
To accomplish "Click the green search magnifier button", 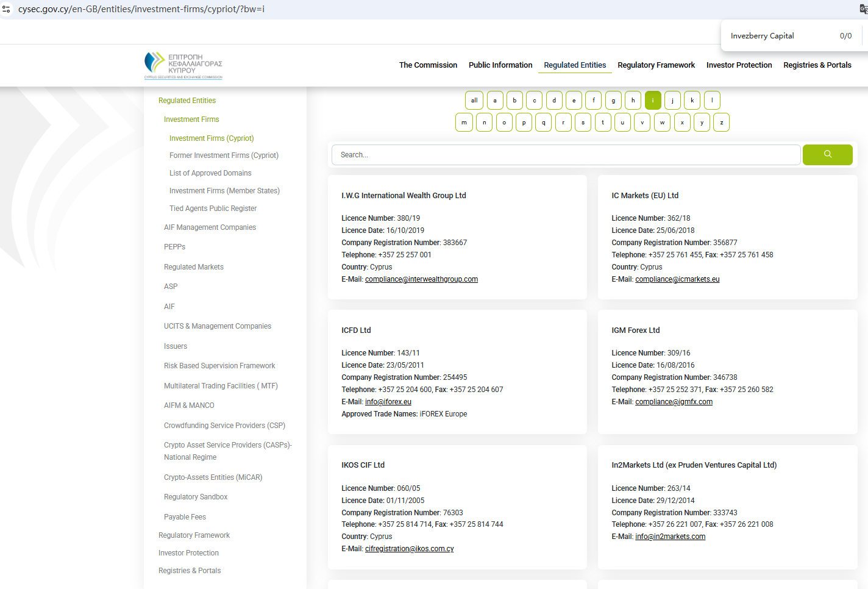I will pyautogui.click(x=827, y=155).
